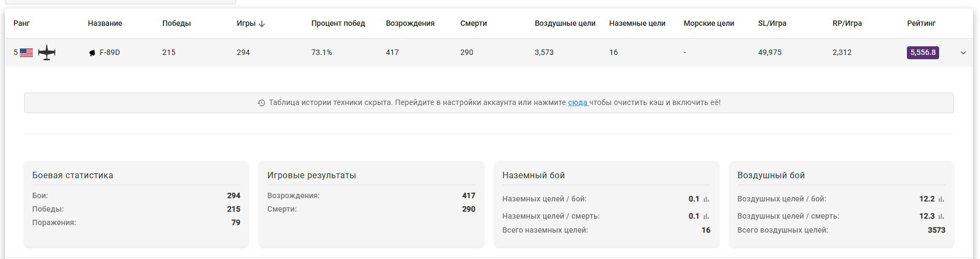
Task: Toggle sort direction arrow next to Игры
Action: tap(262, 24)
